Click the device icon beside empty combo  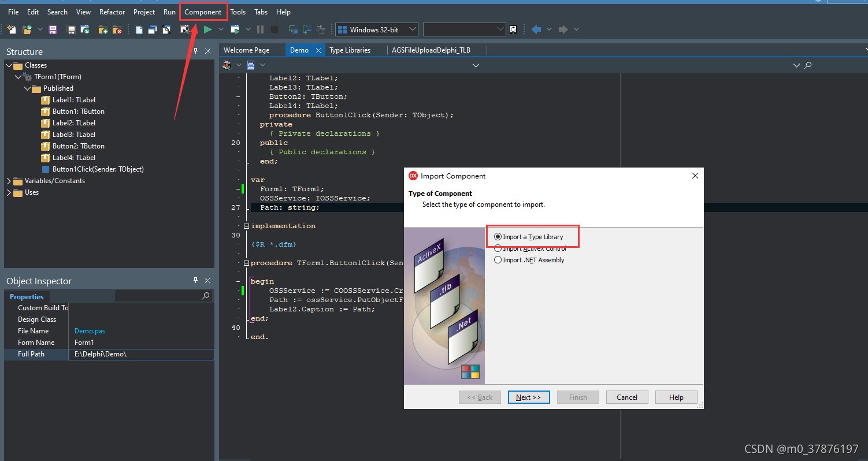513,29
